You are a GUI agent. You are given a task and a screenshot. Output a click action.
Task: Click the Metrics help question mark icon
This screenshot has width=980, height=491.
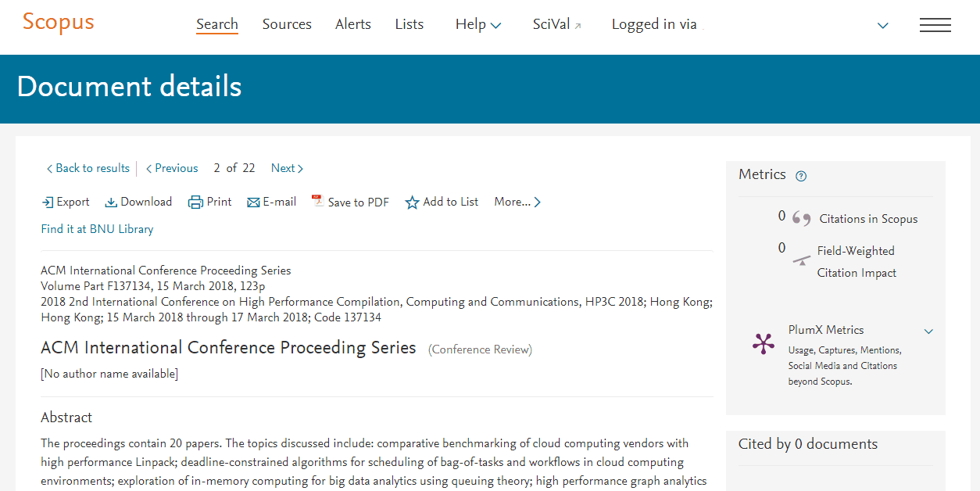[x=800, y=176]
